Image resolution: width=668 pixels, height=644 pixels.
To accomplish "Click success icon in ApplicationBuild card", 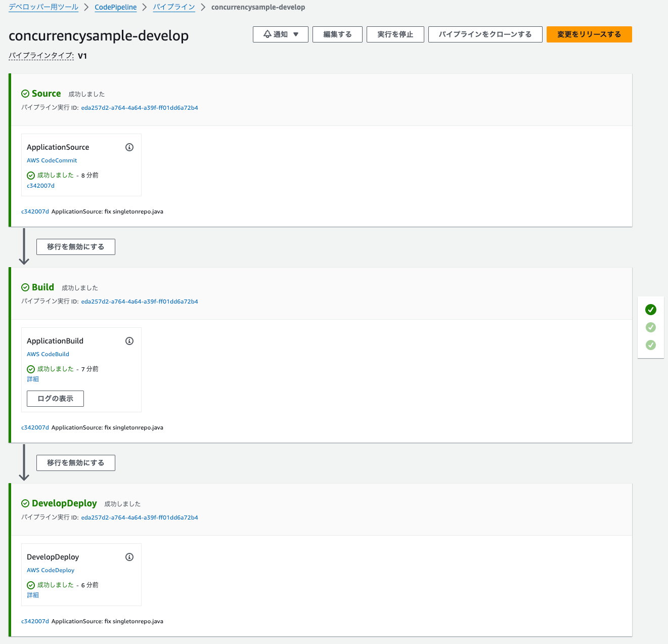I will coord(31,369).
